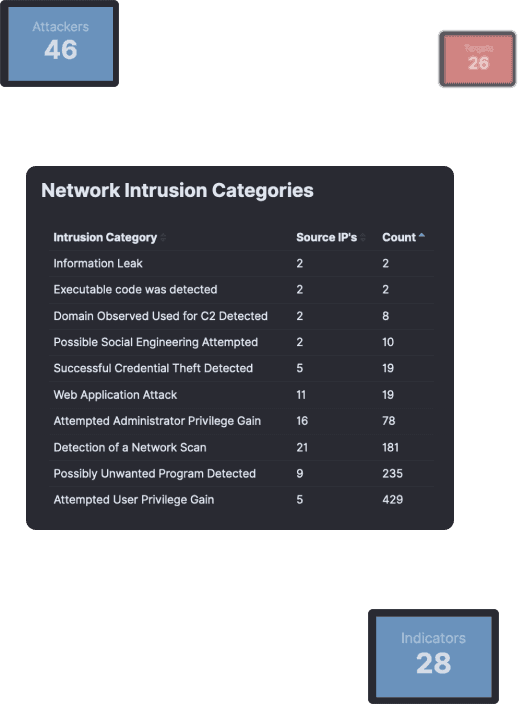Select the Information Leak row
Screen dimensions: 518x704
pyautogui.click(x=241, y=264)
